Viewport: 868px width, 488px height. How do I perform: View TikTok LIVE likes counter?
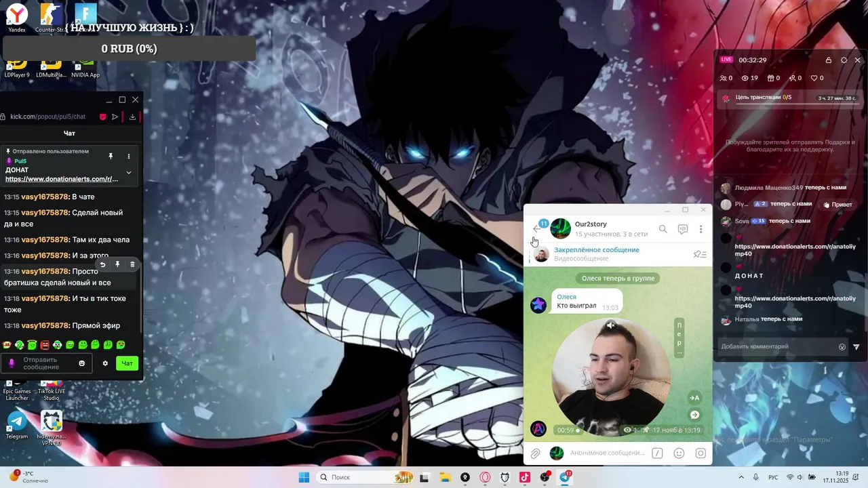tap(817, 78)
